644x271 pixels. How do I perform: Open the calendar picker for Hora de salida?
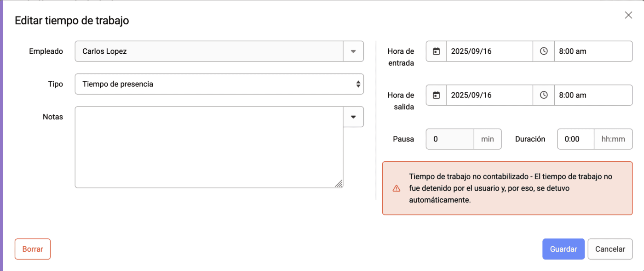436,95
